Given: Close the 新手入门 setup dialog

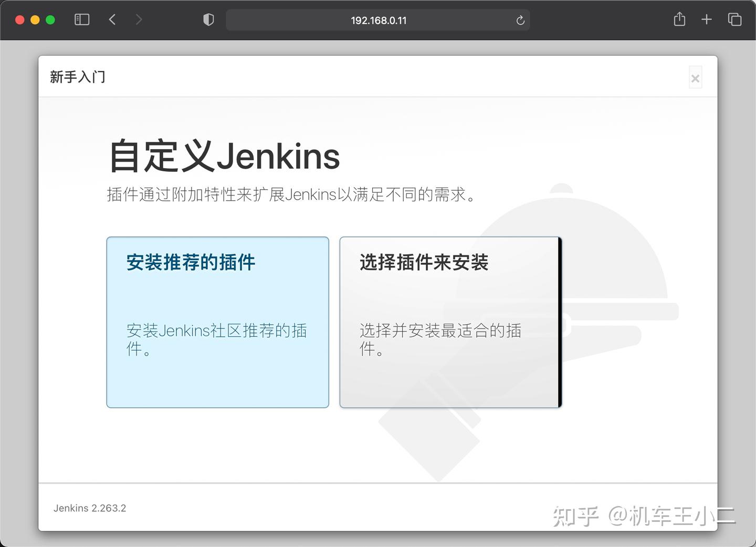Looking at the screenshot, I should (695, 77).
